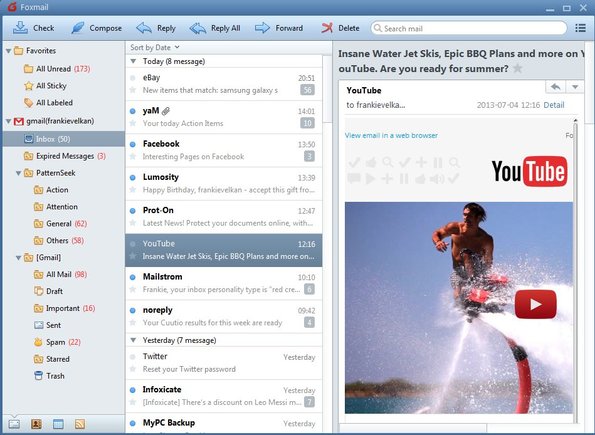
Task: Open the All Mail (98) folder
Action: (60, 274)
